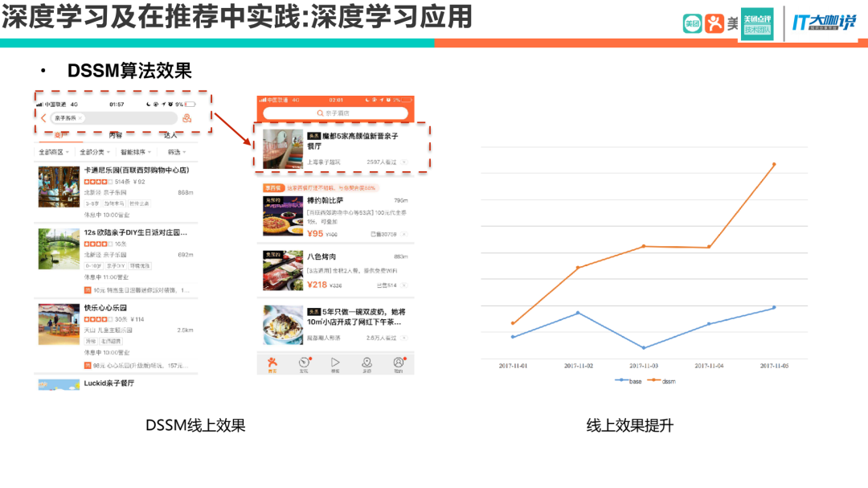Screen dimensions: 868x488
Task: Remove the 亲子游乐 search tag
Action: pyautogui.click(x=80, y=118)
